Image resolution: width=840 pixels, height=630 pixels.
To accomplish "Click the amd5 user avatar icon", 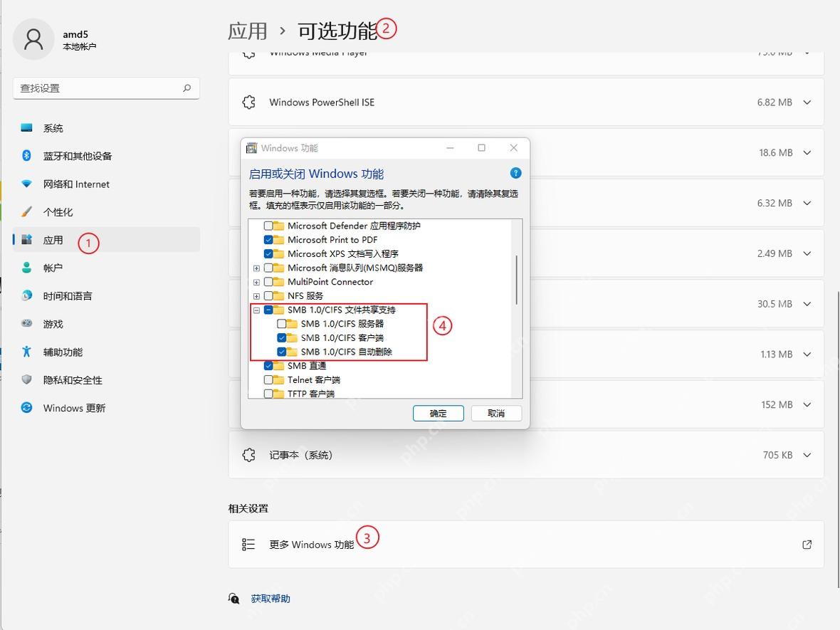I will click(33, 39).
